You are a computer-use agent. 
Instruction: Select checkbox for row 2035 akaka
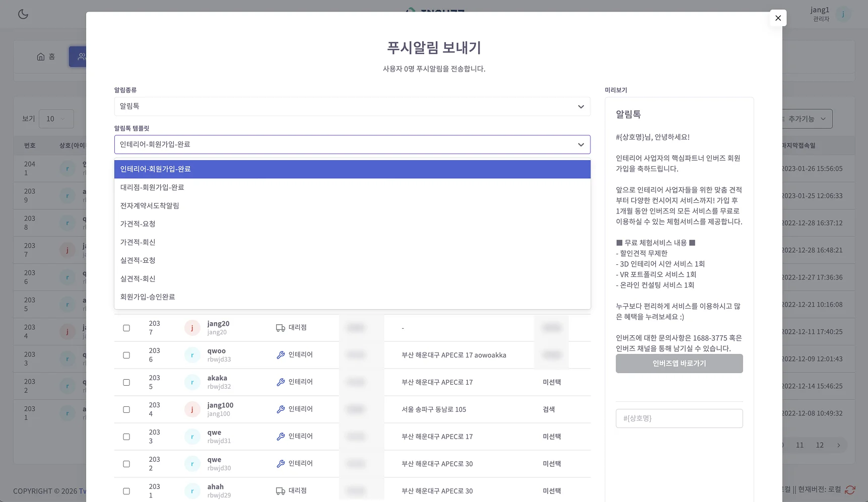point(126,382)
